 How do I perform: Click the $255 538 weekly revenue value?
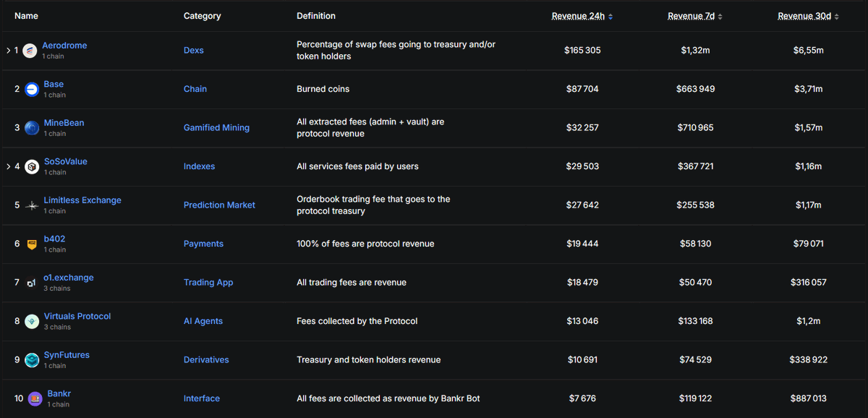tap(695, 205)
